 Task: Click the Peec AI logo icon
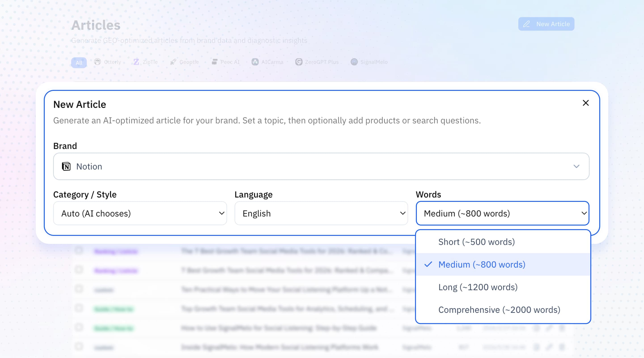214,62
